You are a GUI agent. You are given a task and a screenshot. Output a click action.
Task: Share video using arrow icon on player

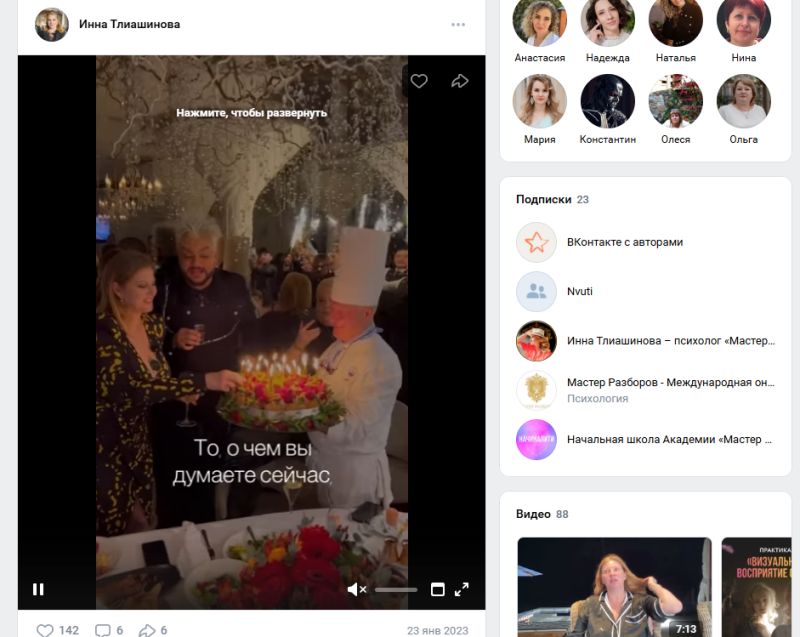pyautogui.click(x=460, y=81)
